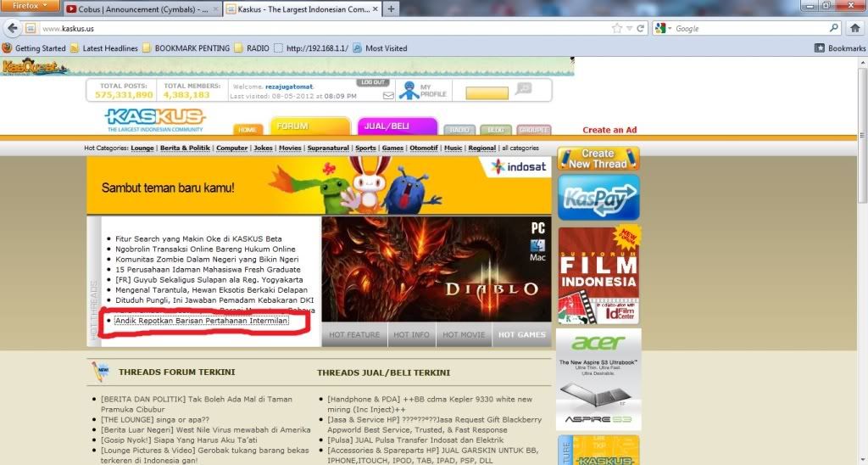Select the BLOG navigation tab
Screen dimensions: 868x465
(496, 130)
